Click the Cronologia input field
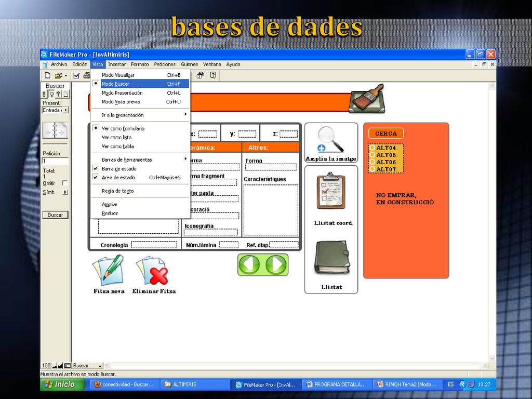Viewport: 532px width, 399px height. click(154, 245)
